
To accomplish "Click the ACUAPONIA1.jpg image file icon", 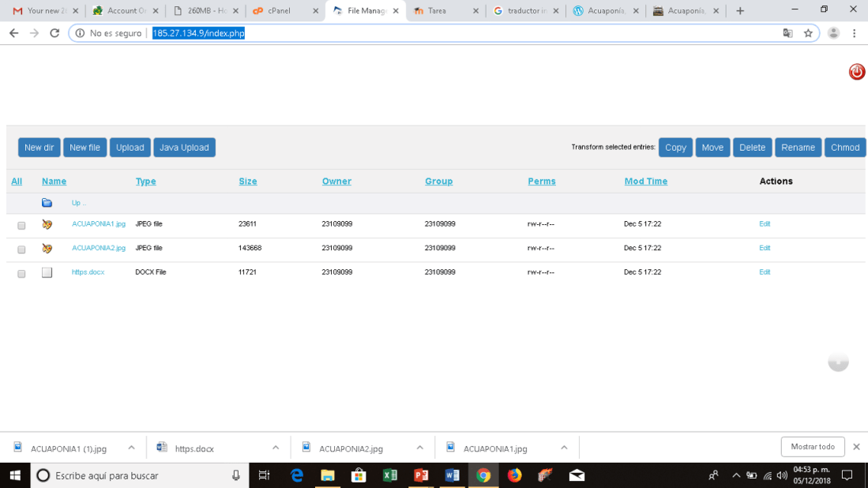I will (x=47, y=224).
